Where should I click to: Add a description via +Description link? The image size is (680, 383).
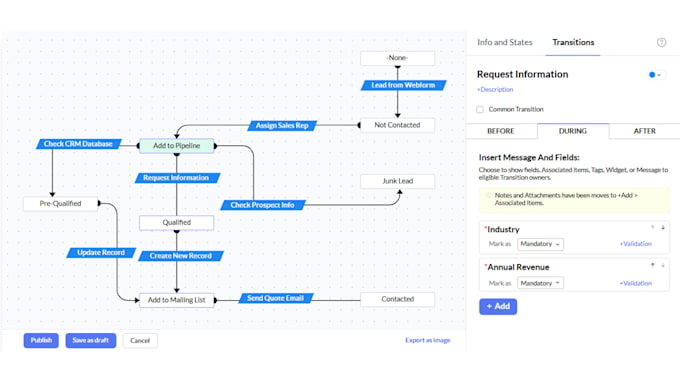click(495, 90)
